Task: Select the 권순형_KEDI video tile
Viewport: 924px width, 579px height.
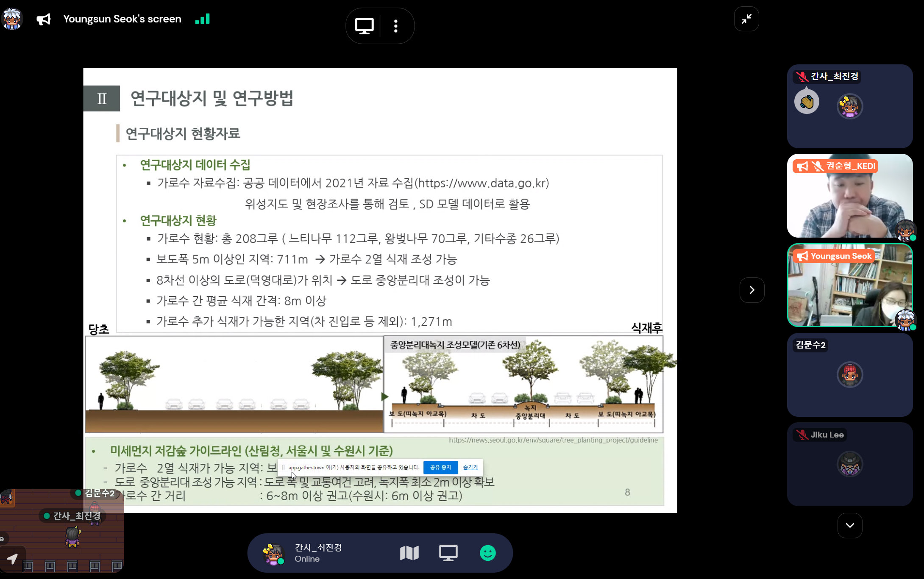Action: 849,196
